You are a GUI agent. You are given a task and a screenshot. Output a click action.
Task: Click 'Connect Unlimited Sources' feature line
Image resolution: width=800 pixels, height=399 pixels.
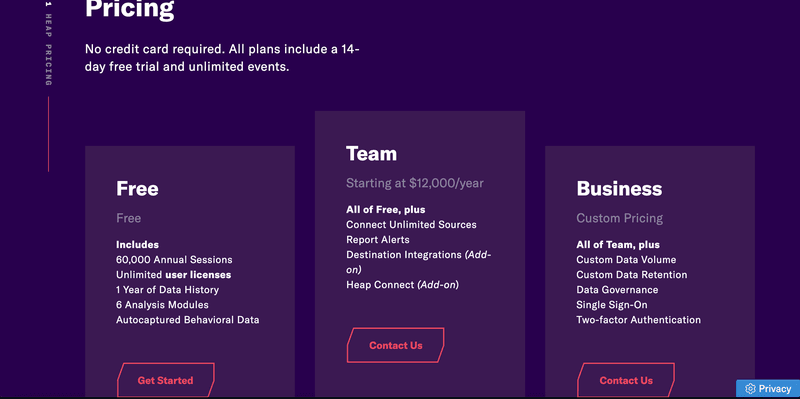[x=411, y=225]
